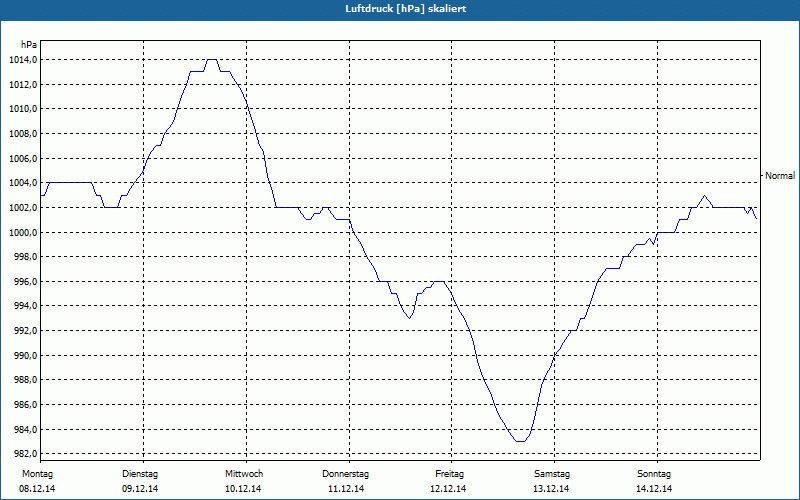Screen dimensions: 800x500
Task: Select the 1008,0 axis value
Action: point(23,134)
